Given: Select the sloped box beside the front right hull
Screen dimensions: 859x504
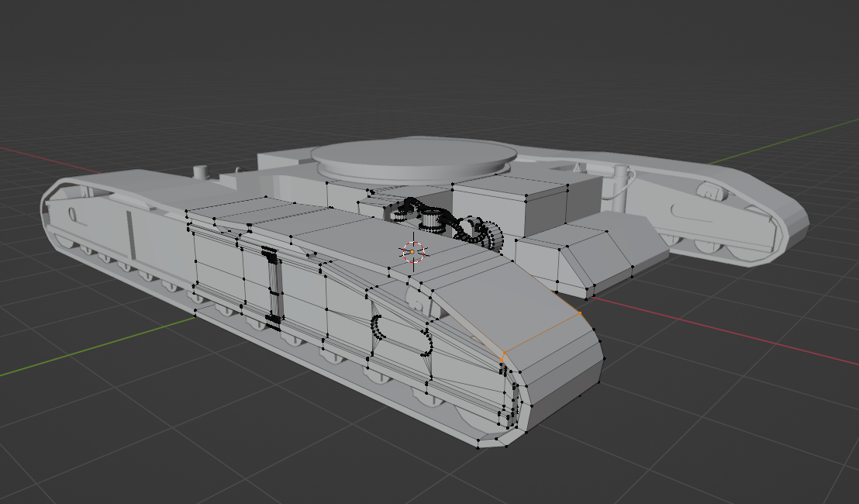Looking at the screenshot, I should click(x=591, y=255).
